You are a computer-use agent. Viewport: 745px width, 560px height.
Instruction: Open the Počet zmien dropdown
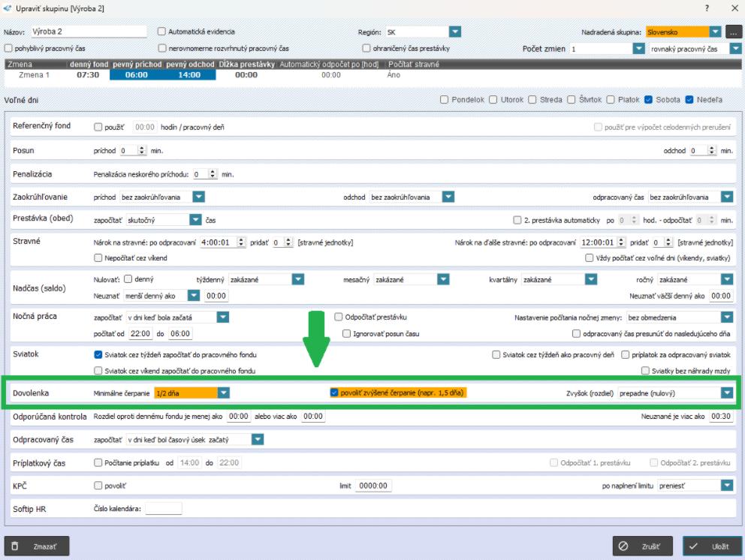point(638,48)
